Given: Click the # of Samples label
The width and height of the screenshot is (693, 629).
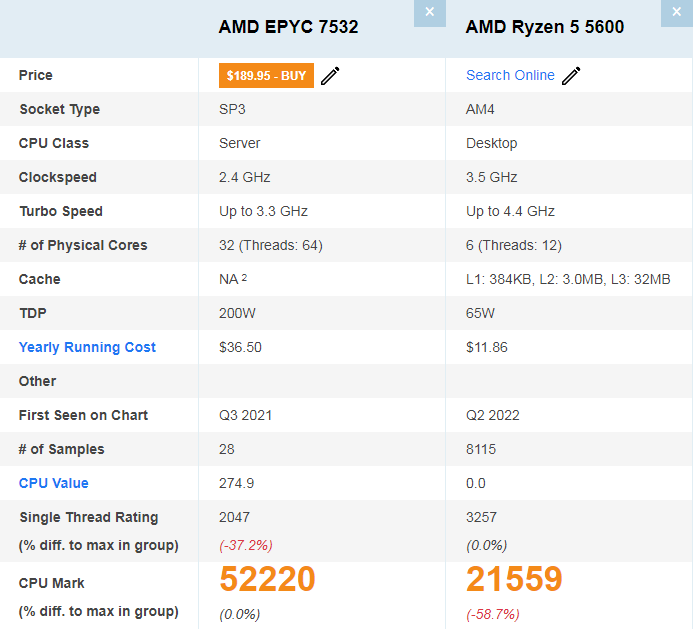Looking at the screenshot, I should coord(61,450).
